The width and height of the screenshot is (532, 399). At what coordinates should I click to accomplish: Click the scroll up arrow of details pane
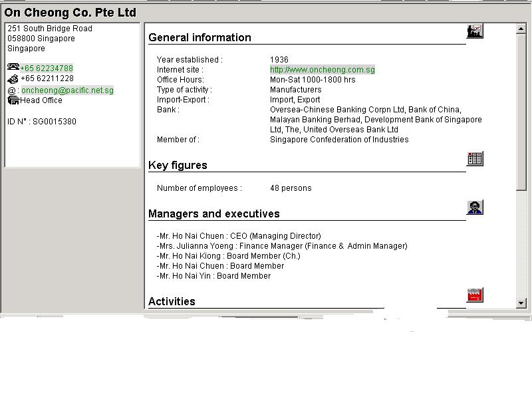pyautogui.click(x=521, y=29)
